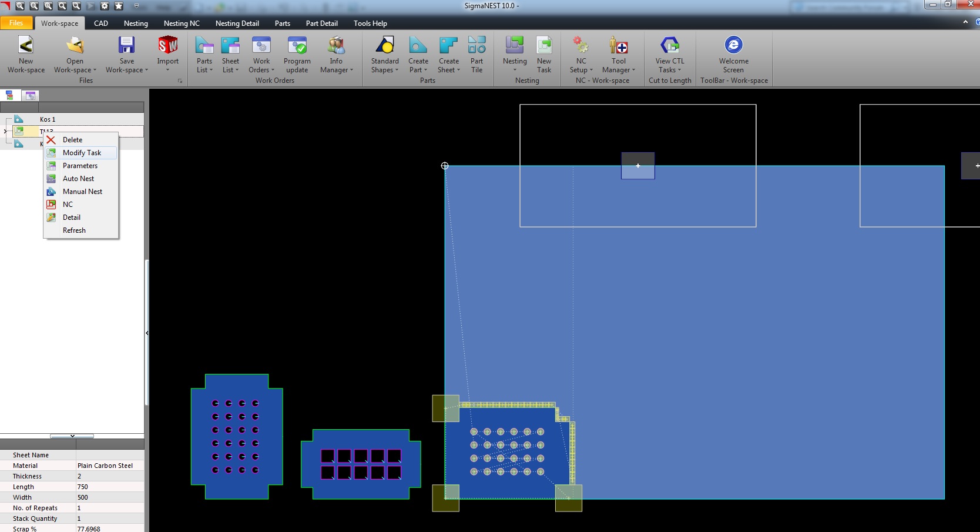Expand the selected task tree node
The height and width of the screenshot is (532, 980).
5,131
